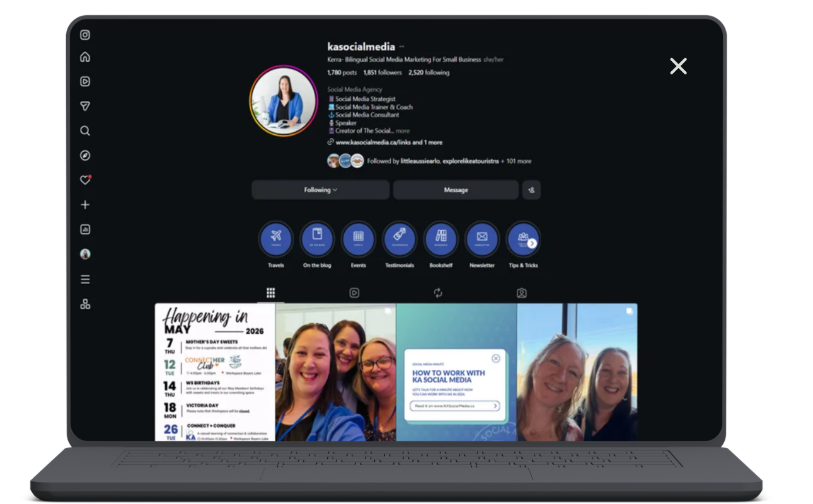Open direct messages paper plane icon
Viewport: 813px width, 504px height.
click(85, 106)
